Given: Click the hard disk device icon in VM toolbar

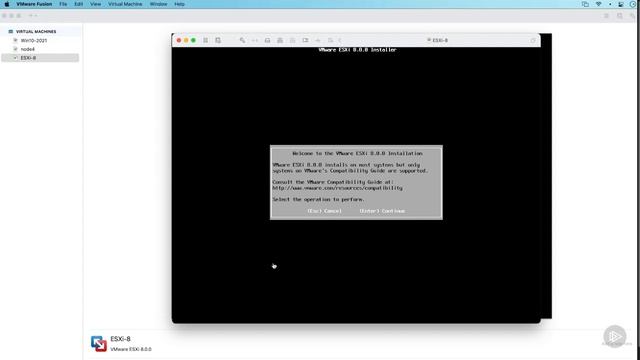Looking at the screenshot, I should (267, 40).
